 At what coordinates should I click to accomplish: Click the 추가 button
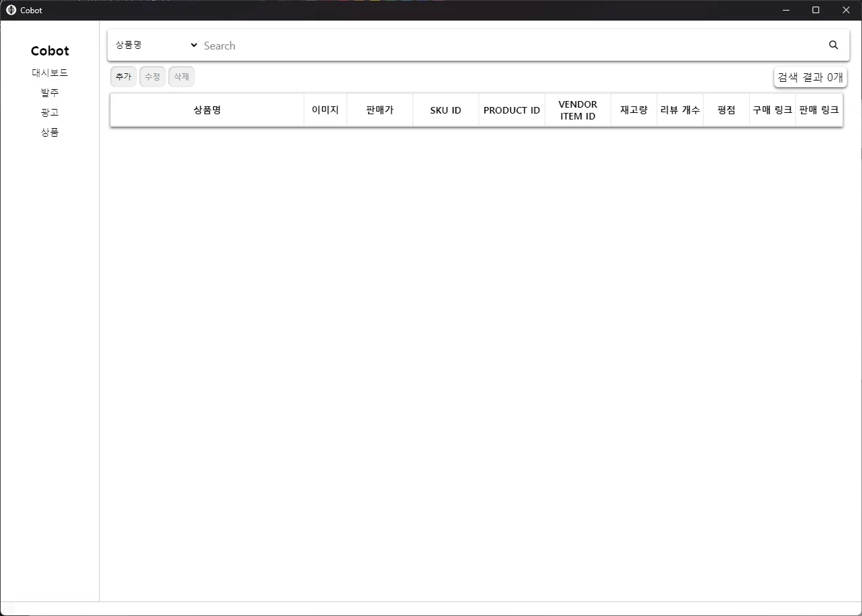point(123,77)
